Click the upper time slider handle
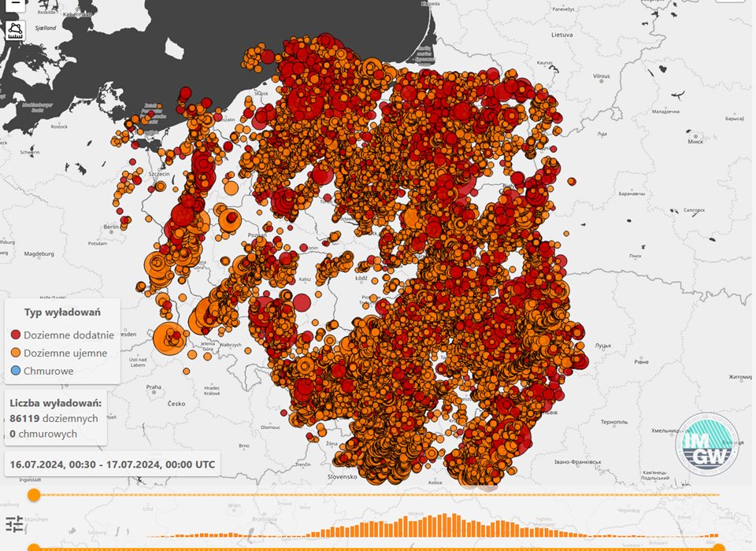This screenshot has height=551, width=756. coord(34,495)
